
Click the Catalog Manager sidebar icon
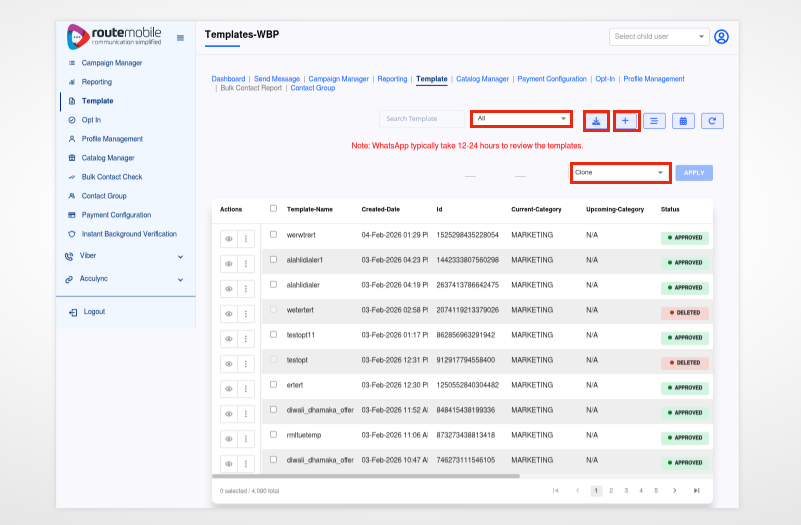72,158
